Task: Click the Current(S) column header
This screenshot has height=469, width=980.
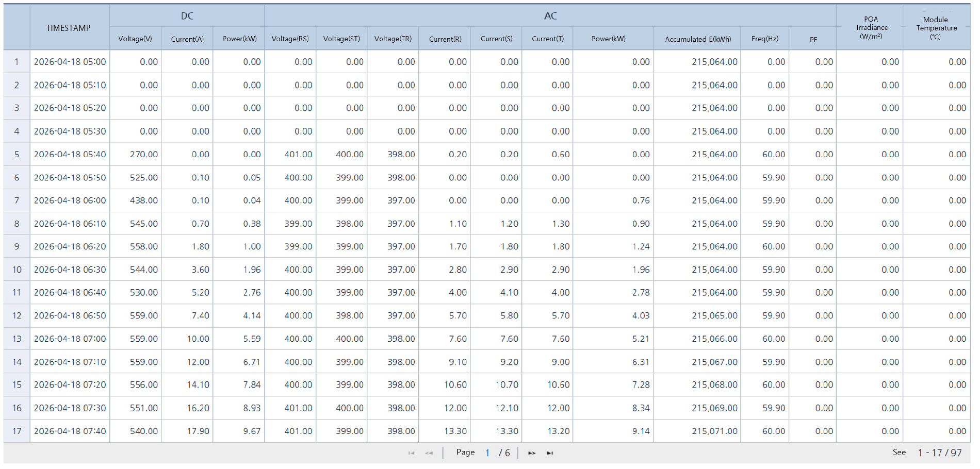Action: coord(496,39)
